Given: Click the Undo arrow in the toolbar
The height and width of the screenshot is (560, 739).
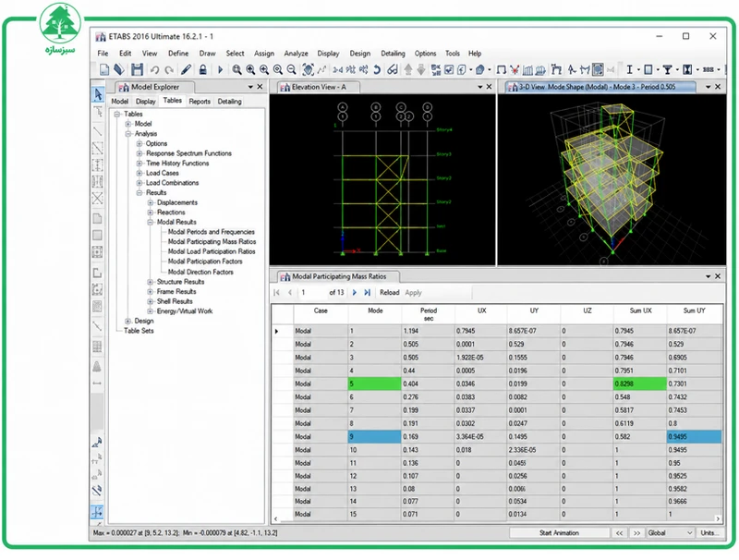Looking at the screenshot, I should coord(154,69).
